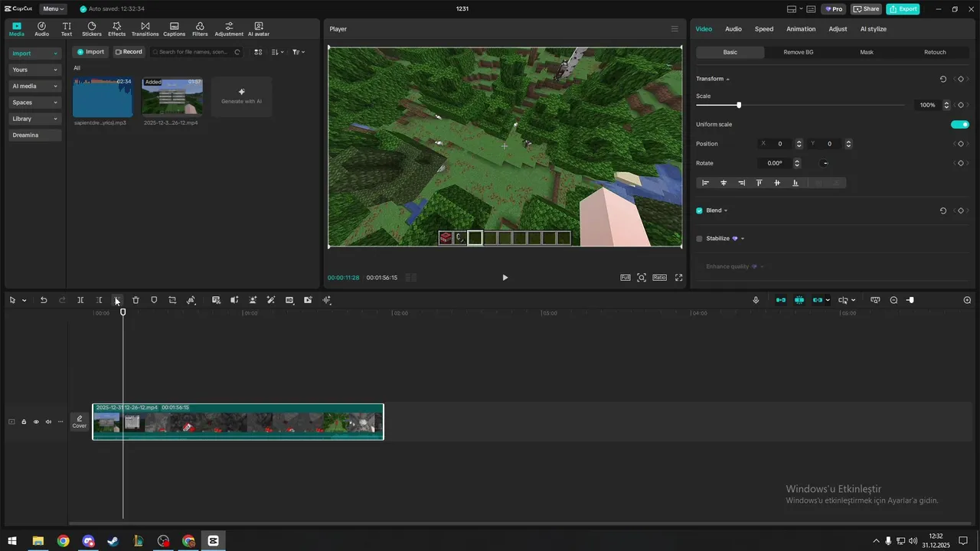Delete the selected clip with trash icon
The image size is (980, 551).
pyautogui.click(x=136, y=300)
